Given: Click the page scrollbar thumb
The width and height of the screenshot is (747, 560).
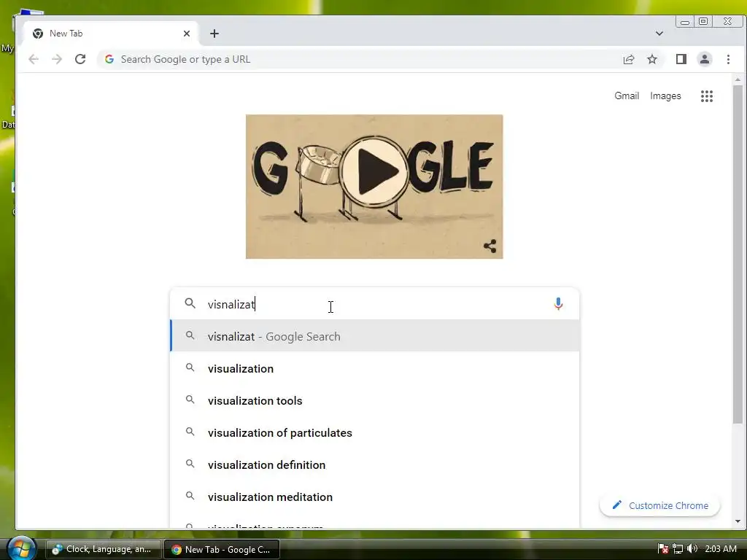Looking at the screenshot, I should tap(738, 254).
